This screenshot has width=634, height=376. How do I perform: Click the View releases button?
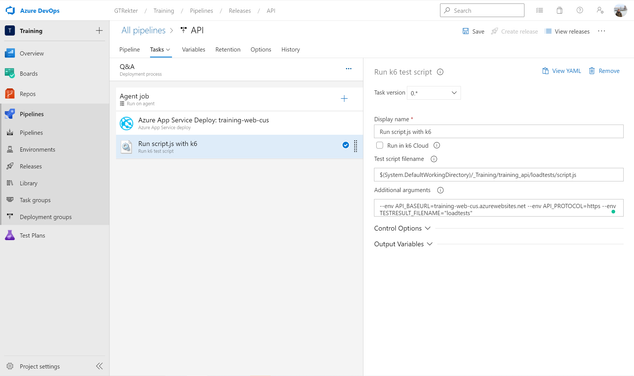567,31
